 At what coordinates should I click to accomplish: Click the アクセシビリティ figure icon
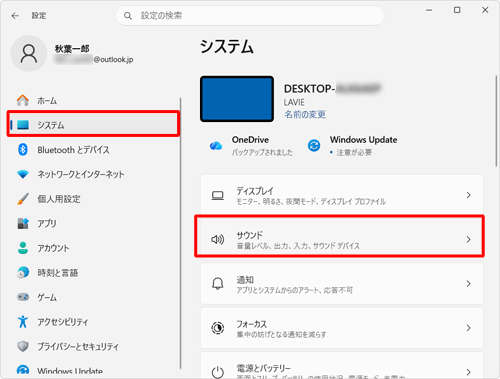23,322
